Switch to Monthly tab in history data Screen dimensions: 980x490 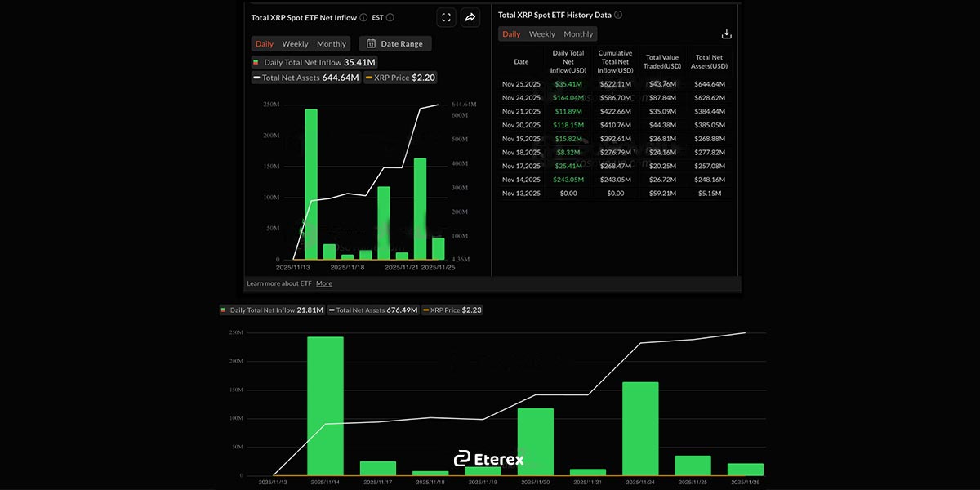point(578,34)
